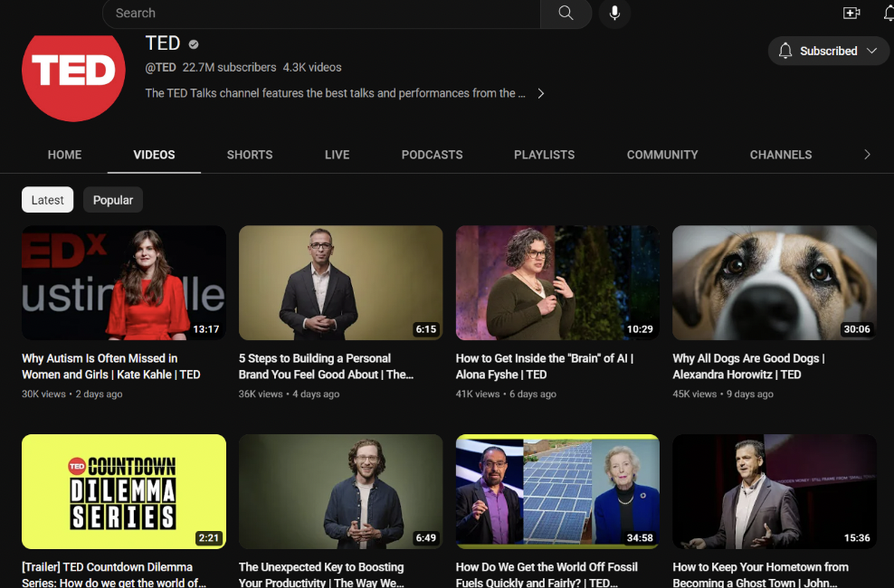Go to the SHORTS tab
The height and width of the screenshot is (588, 894).
pos(250,155)
